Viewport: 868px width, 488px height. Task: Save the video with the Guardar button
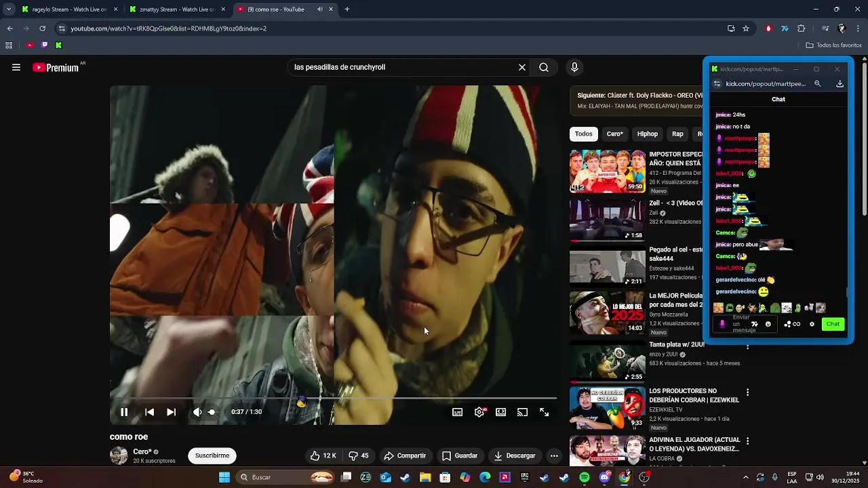460,455
